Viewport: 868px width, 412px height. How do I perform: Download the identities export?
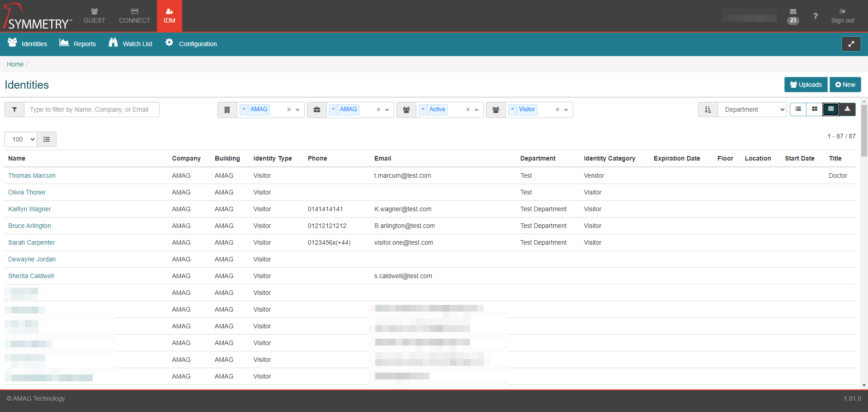tap(847, 109)
